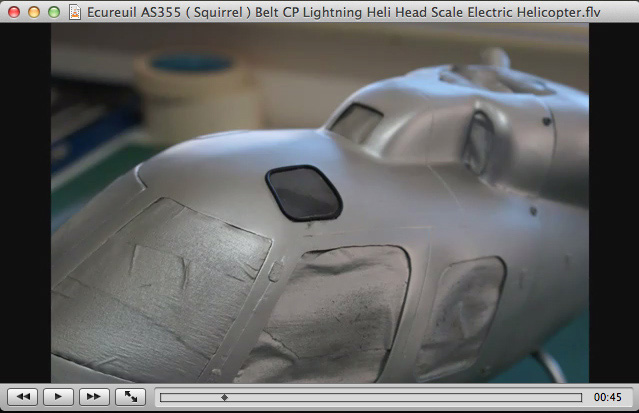Click the FLV file icon in the title bar

(75, 12)
